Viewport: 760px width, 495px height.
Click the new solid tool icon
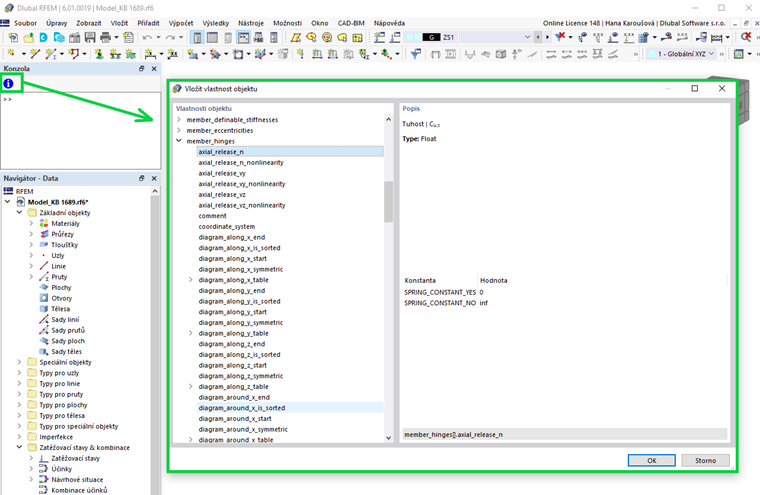pos(260,53)
